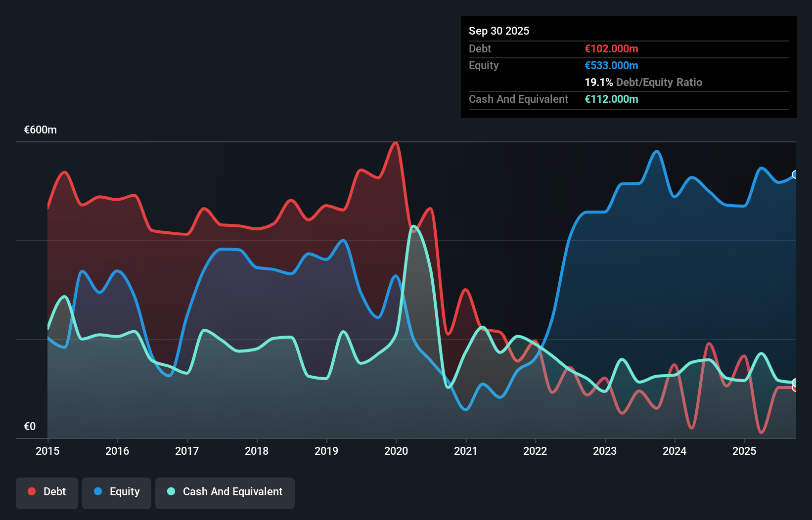Select the 2025 label on the x-axis
812x520 pixels.
click(745, 451)
